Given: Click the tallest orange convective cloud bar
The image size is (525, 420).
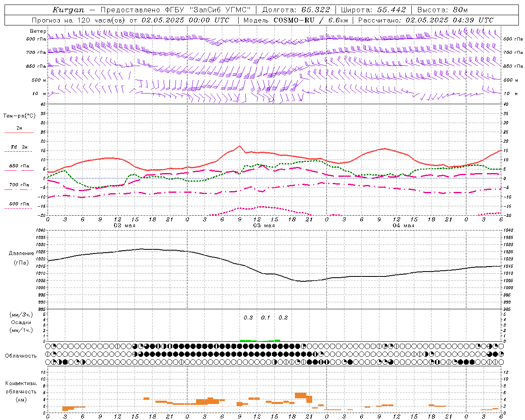Looking at the screenshot, I should point(301,395).
